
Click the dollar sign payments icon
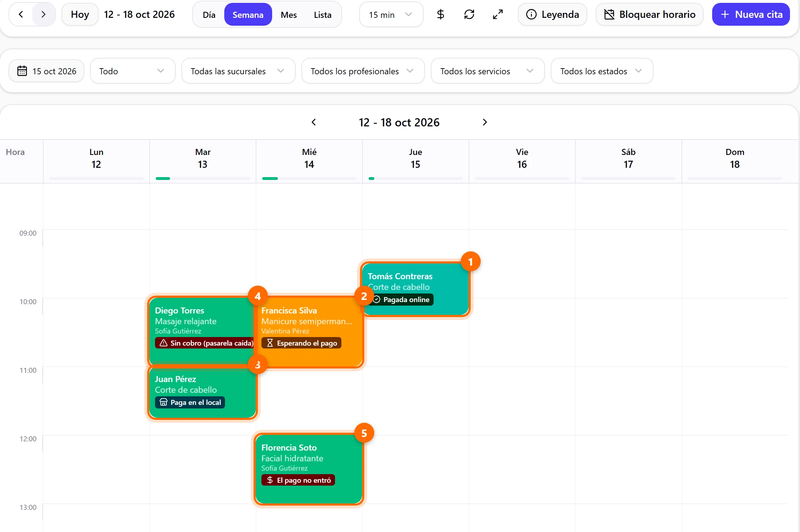[x=440, y=14]
